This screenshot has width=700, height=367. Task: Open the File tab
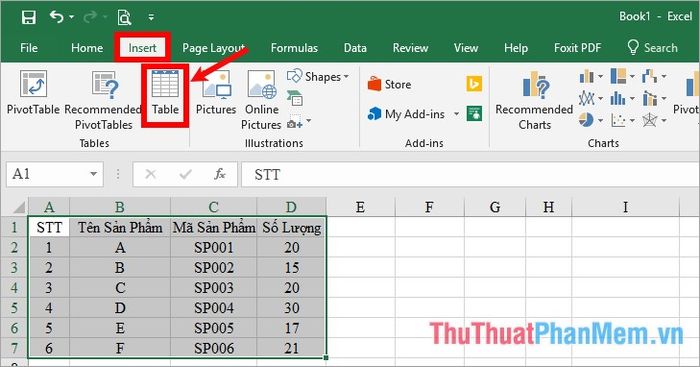tap(29, 48)
